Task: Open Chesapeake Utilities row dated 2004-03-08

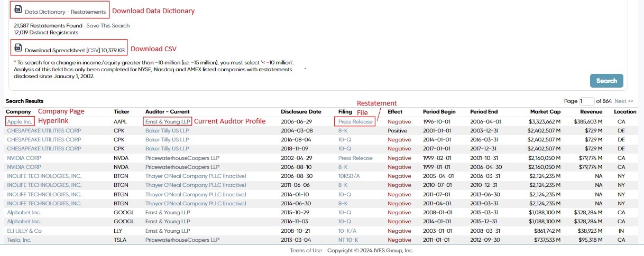Action: tap(44, 130)
